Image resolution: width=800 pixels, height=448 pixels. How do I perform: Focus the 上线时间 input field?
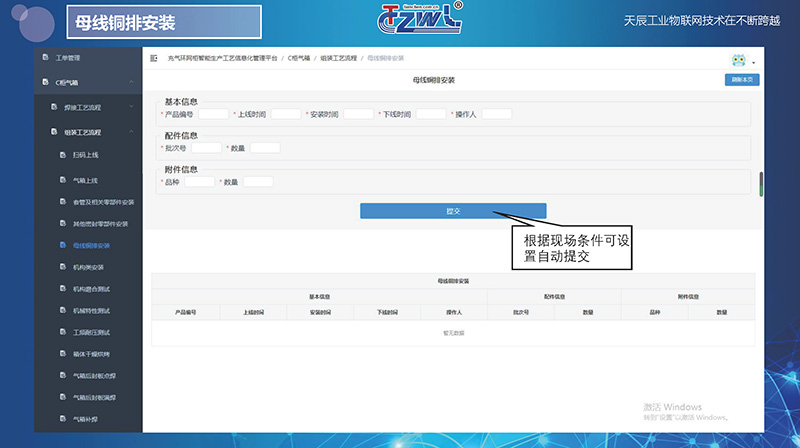(286, 114)
